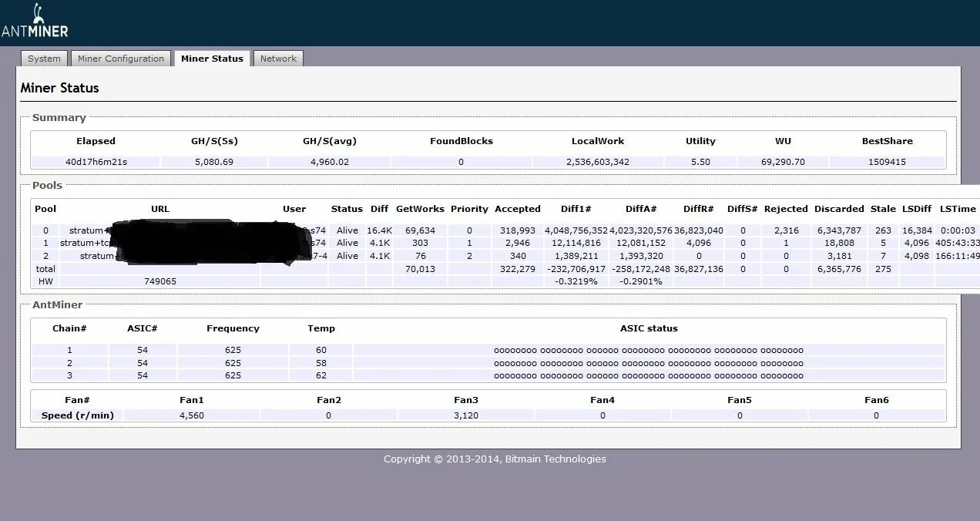Screen dimensions: 980x521
Task: Click the Miner Status page heading
Action: click(59, 88)
